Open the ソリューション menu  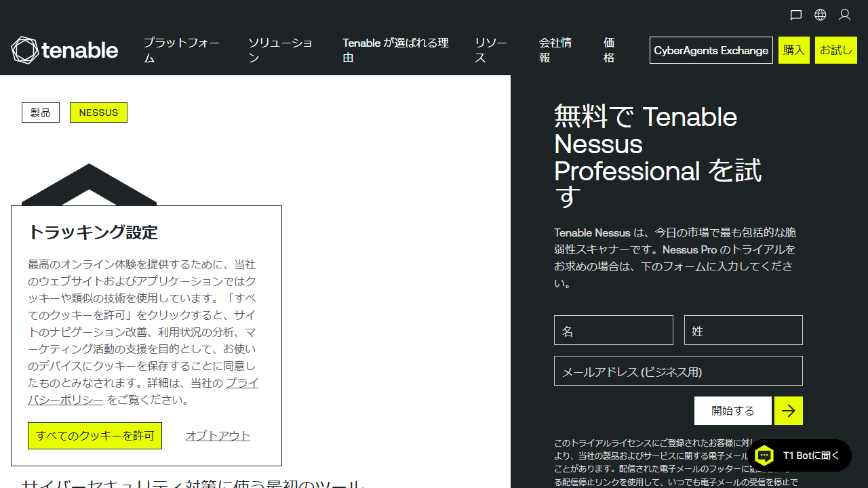[x=281, y=50]
